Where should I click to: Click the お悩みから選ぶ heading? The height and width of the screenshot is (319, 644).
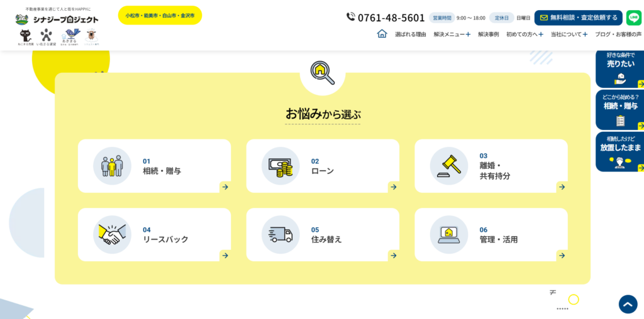pos(323,114)
